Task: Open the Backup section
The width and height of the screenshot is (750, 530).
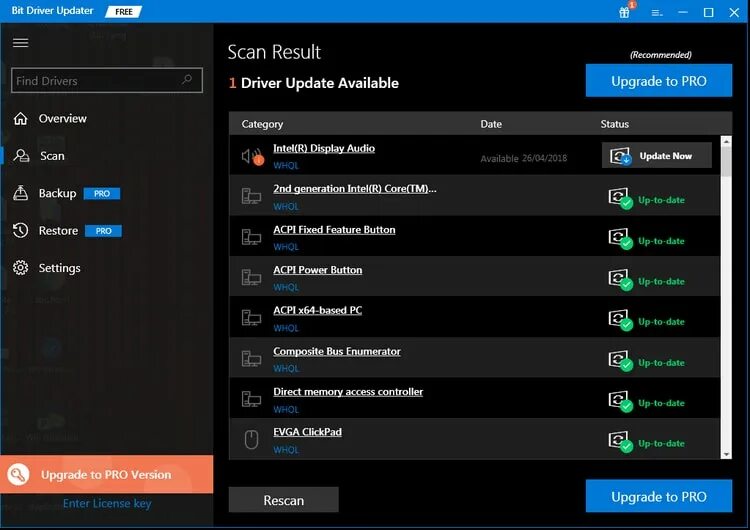Action: point(57,193)
